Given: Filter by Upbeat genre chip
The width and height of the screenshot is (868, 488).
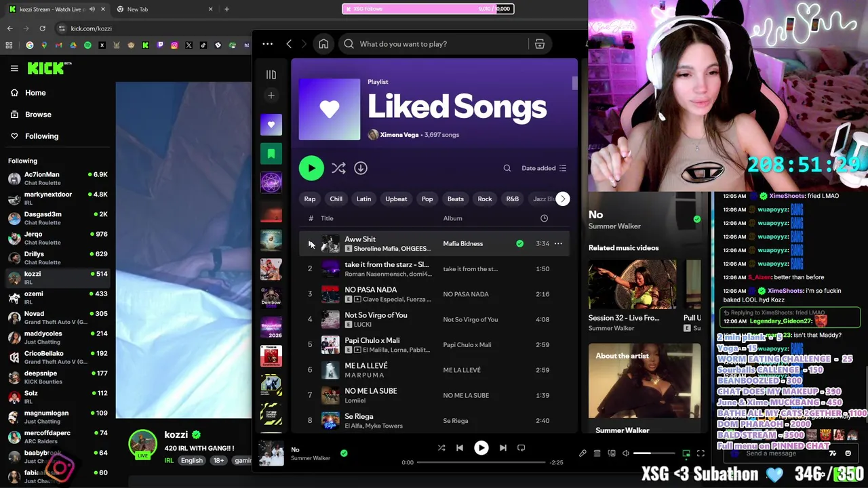Looking at the screenshot, I should 397,199.
